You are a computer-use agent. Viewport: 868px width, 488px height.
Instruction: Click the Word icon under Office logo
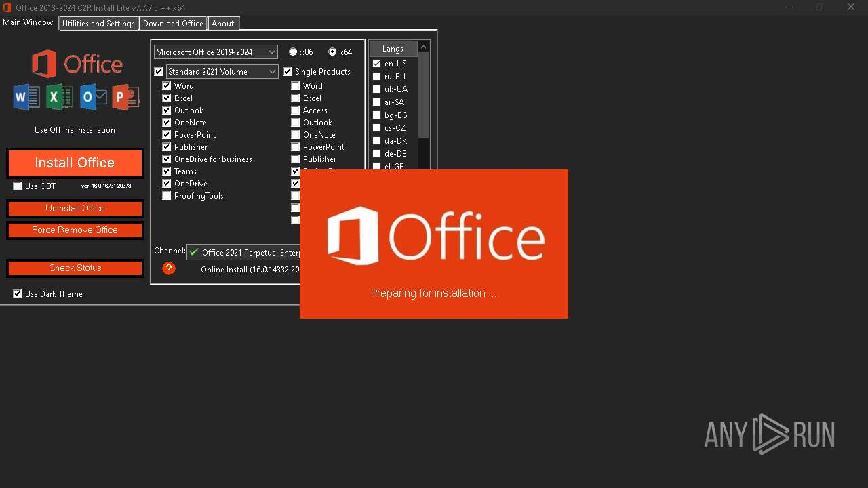click(27, 98)
